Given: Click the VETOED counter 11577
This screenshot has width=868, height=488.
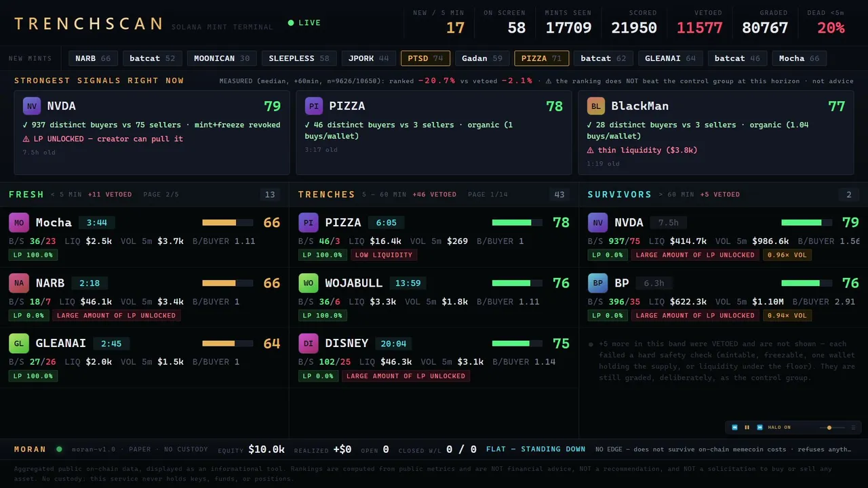Looking at the screenshot, I should coord(700,28).
